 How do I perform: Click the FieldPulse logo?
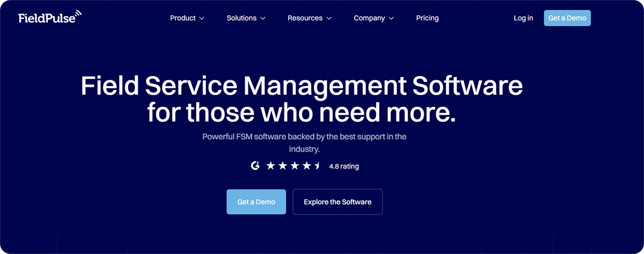pos(50,17)
